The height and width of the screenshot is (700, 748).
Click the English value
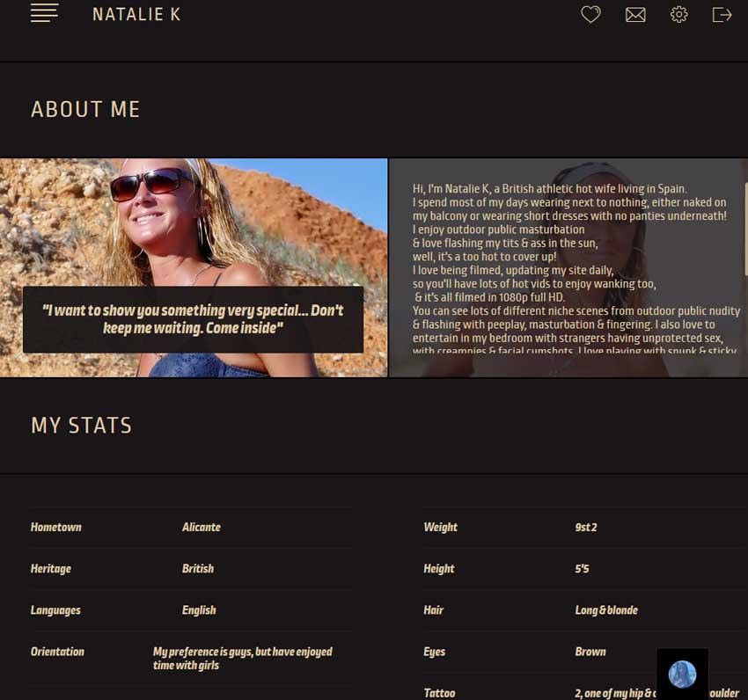click(199, 610)
